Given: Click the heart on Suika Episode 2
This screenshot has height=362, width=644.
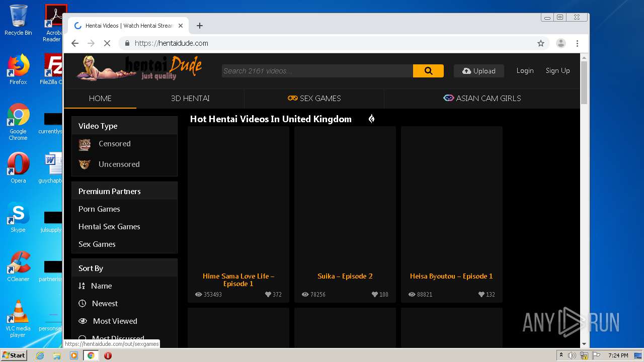Looking at the screenshot, I should [x=375, y=295].
